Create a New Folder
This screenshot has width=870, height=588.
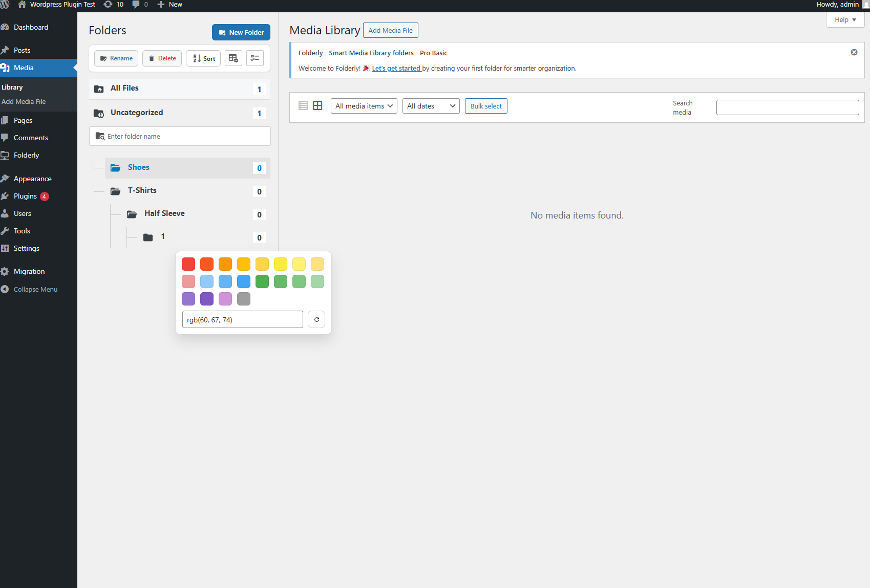[x=241, y=32]
